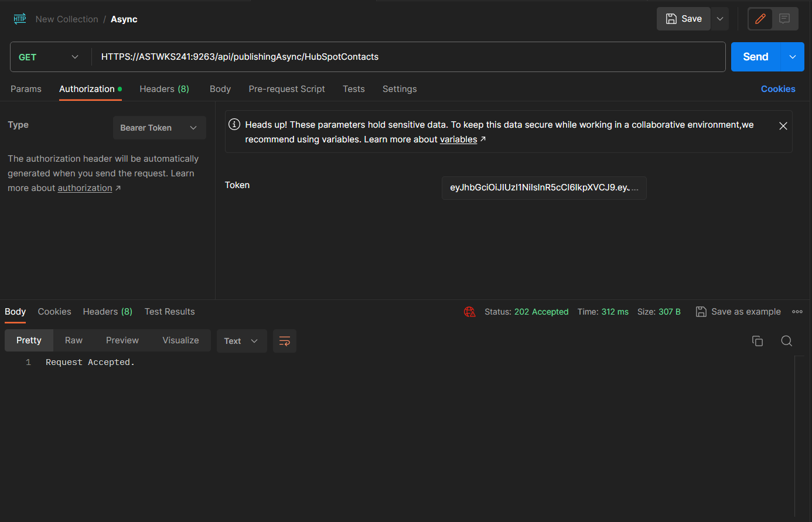Screen dimensions: 812x522
Task: Click the red globe network icon
Action: click(469, 312)
